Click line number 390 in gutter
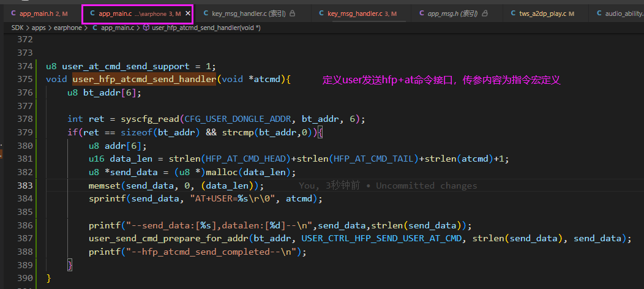The image size is (644, 289). (25, 278)
